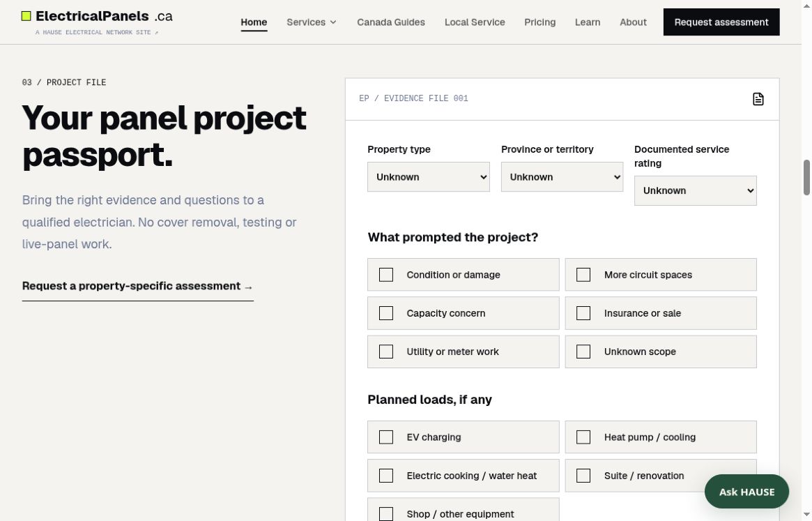
Task: Click the scrollbar down arrow
Action: tap(806, 515)
